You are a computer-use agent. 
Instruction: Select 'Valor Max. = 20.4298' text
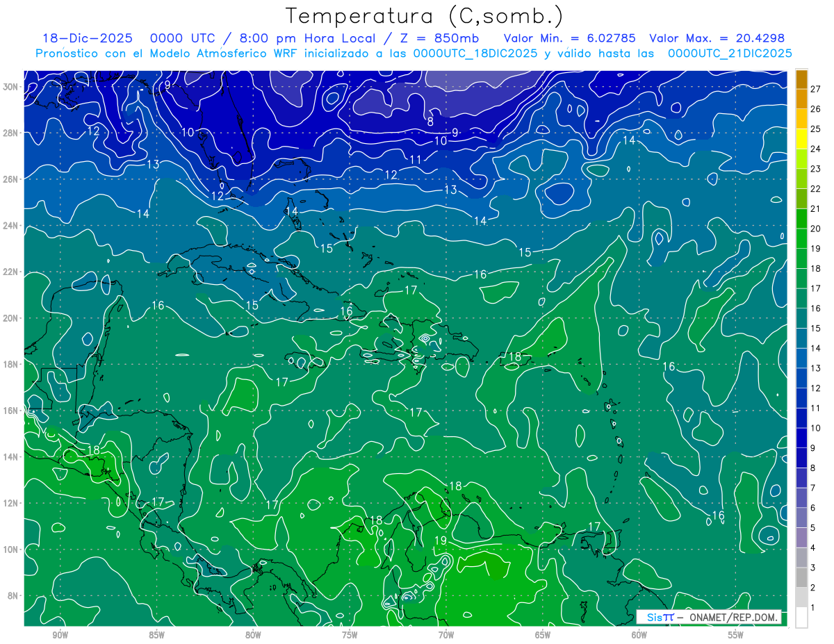(x=717, y=38)
